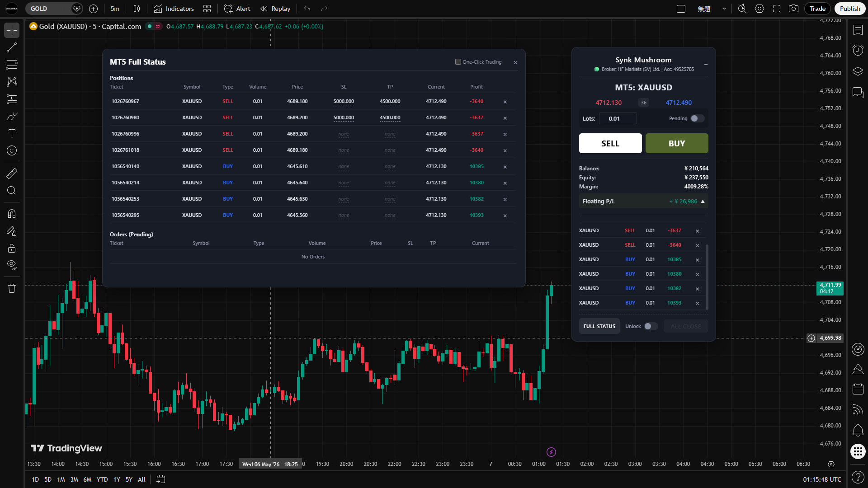Select the text annotation tool
Screen dimensions: 868x488
tap(12, 133)
